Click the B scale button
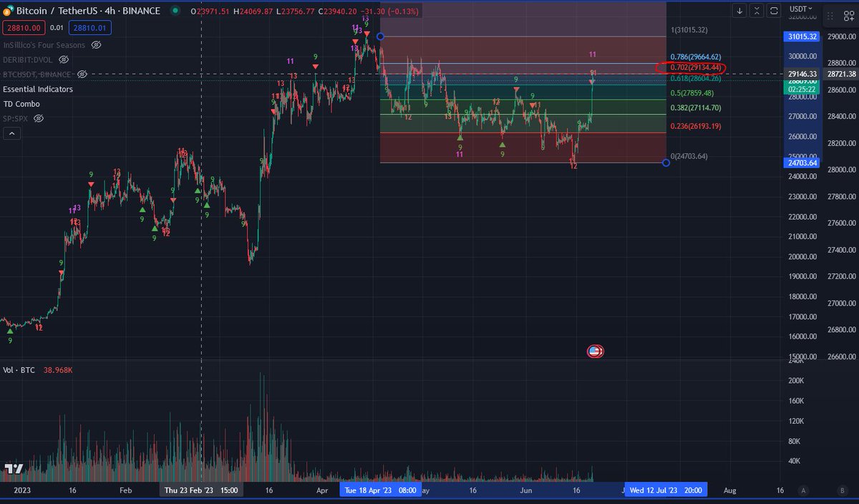 pos(843,490)
